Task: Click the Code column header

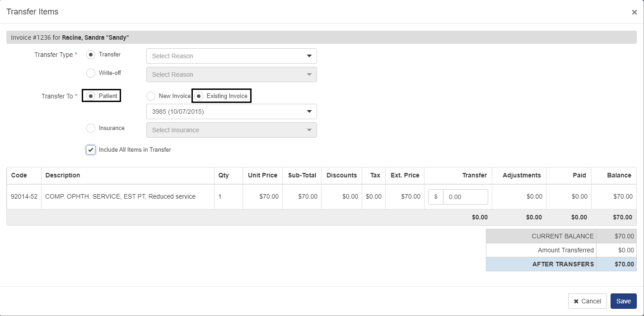Action: click(x=19, y=175)
